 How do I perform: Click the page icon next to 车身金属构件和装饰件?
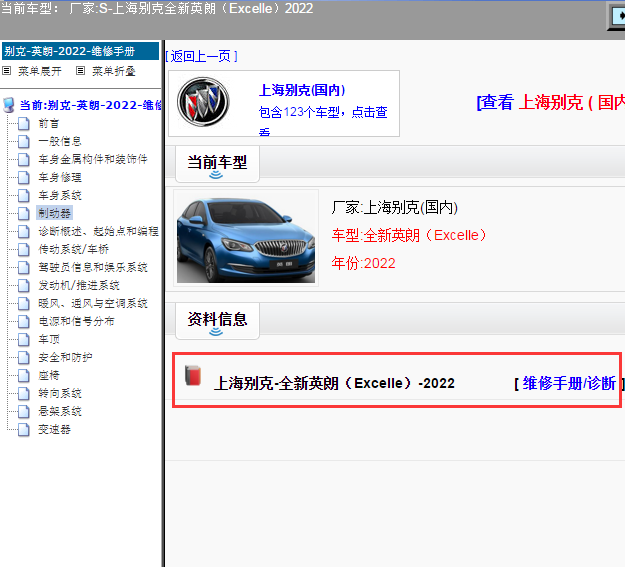tap(24, 159)
